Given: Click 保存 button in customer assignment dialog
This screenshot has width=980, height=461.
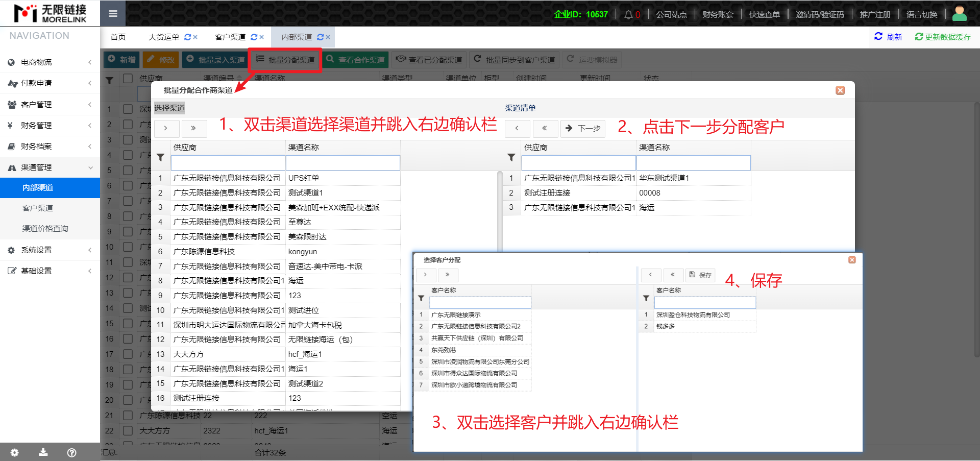Looking at the screenshot, I should pyautogui.click(x=700, y=275).
